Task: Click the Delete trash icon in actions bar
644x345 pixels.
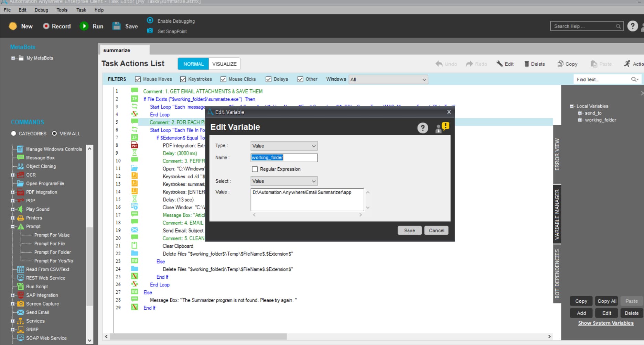Action: [527, 64]
